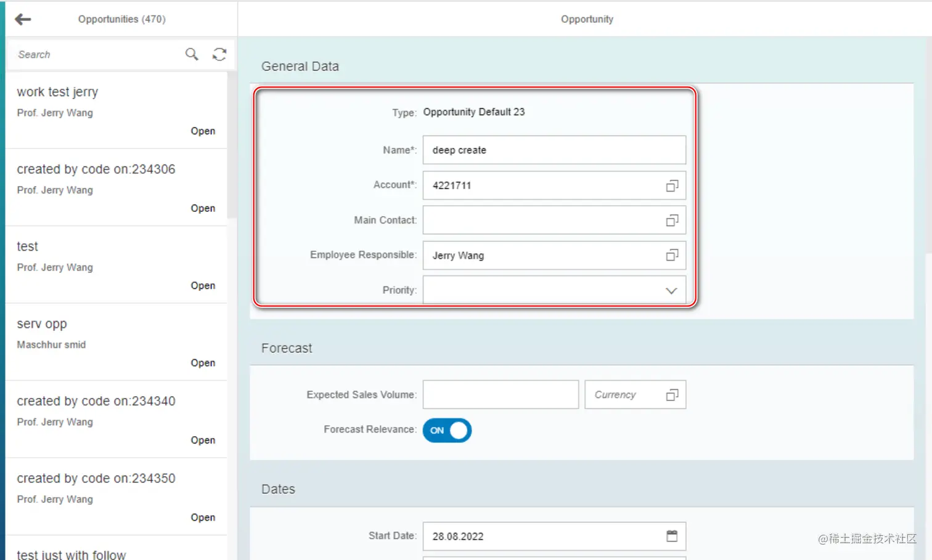
Task: Click 'Opportunity Default 23' type value
Action: (473, 112)
